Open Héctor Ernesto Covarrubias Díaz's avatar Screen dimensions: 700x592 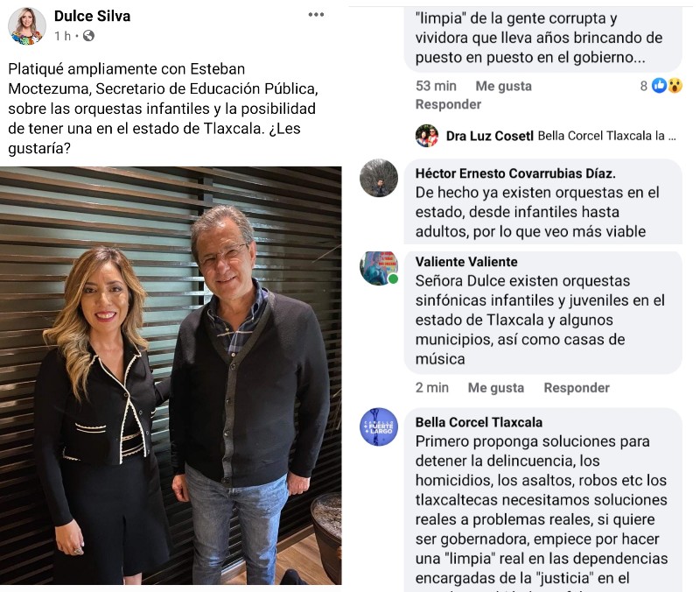tap(379, 178)
